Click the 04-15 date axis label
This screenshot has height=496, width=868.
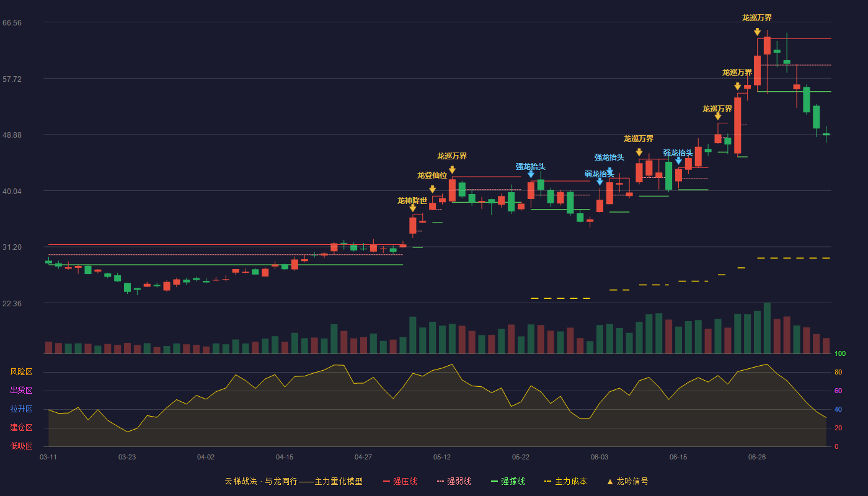click(285, 457)
